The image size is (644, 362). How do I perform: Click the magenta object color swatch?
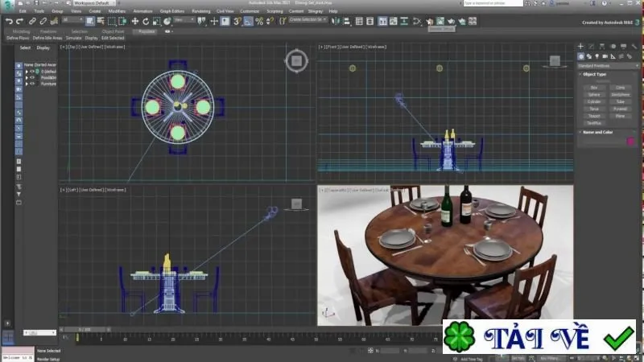(x=630, y=142)
